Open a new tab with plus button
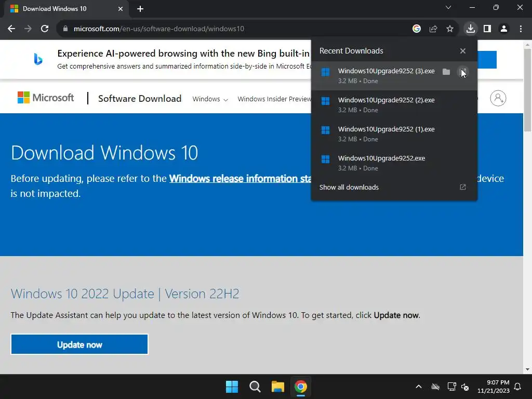Viewport: 532px width, 399px height. pyautogui.click(x=140, y=9)
